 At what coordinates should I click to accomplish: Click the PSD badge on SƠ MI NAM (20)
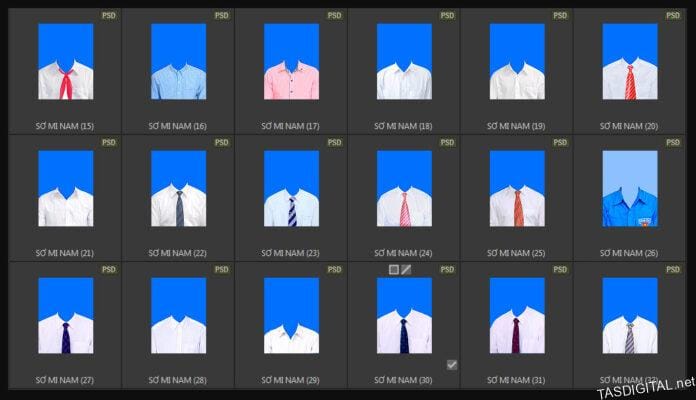pyautogui.click(x=672, y=16)
